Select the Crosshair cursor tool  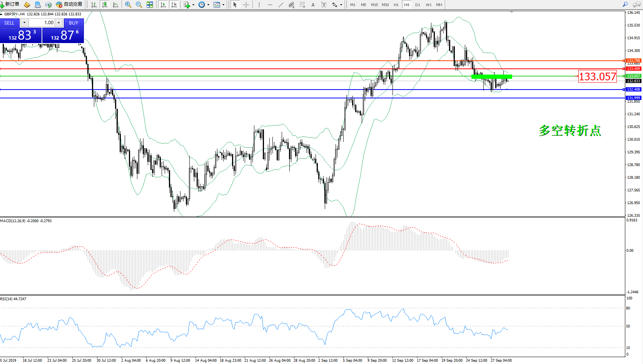pos(246,5)
